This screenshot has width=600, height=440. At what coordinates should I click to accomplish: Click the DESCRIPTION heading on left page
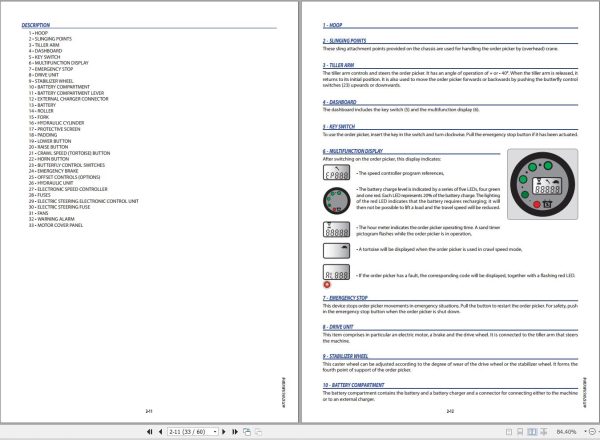[36, 25]
